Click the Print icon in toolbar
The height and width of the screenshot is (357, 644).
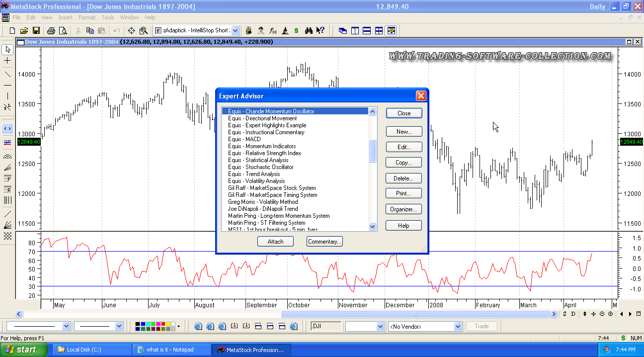point(51,30)
